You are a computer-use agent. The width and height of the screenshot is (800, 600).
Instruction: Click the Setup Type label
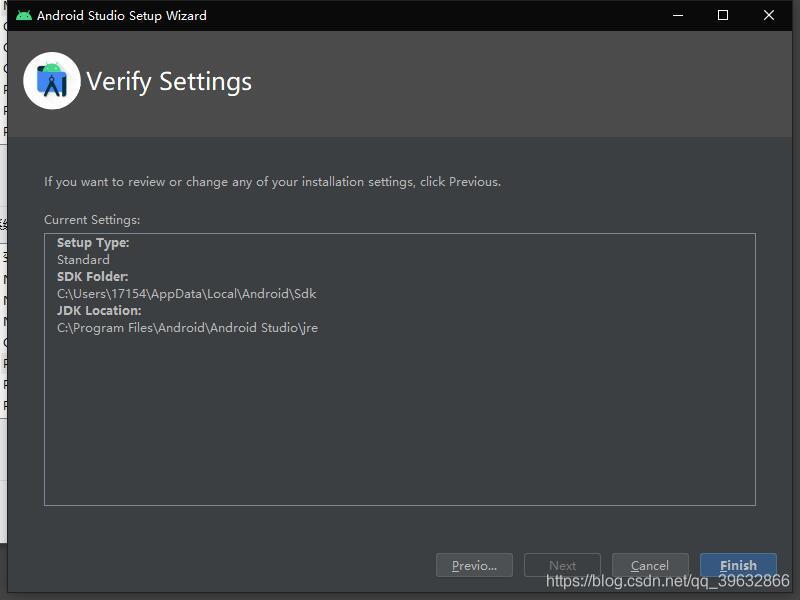click(93, 243)
